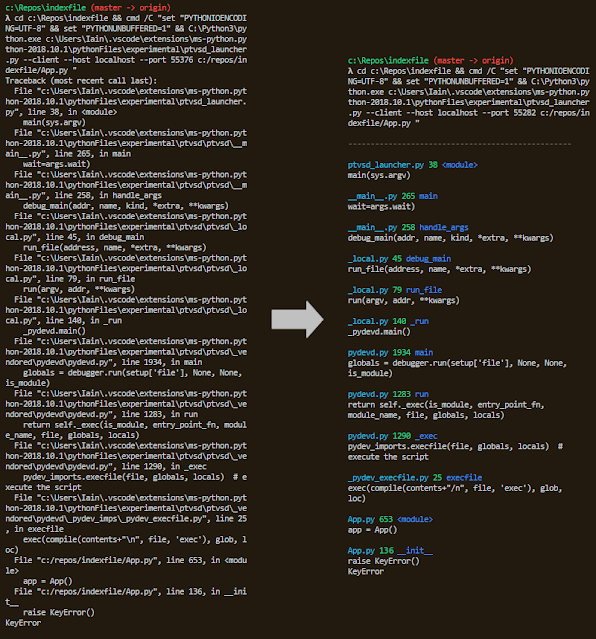Click 'raise KeyError()' in the raw traceback
The height and width of the screenshot is (639, 596).
59,612
